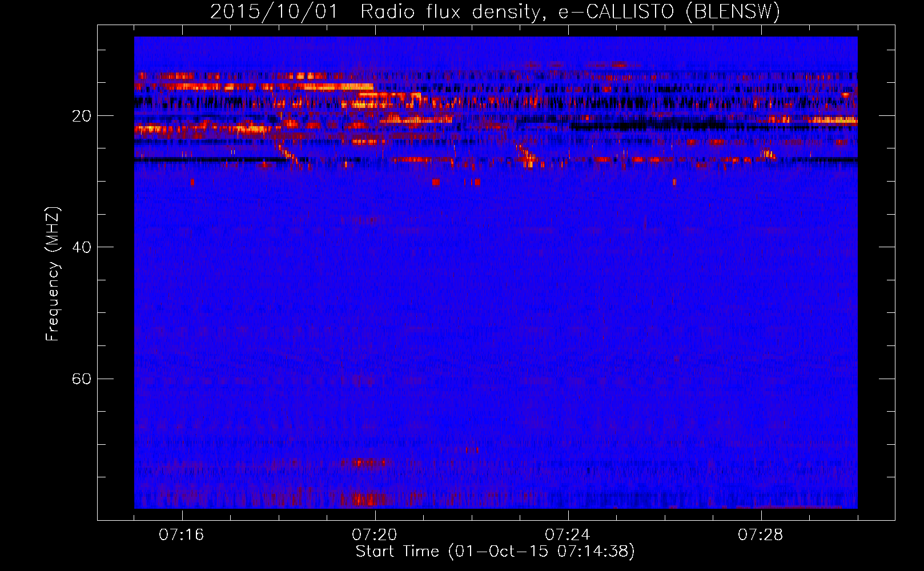The height and width of the screenshot is (571, 924).
Task: Select the 60 MHz frequency tick label
Action: 82,379
